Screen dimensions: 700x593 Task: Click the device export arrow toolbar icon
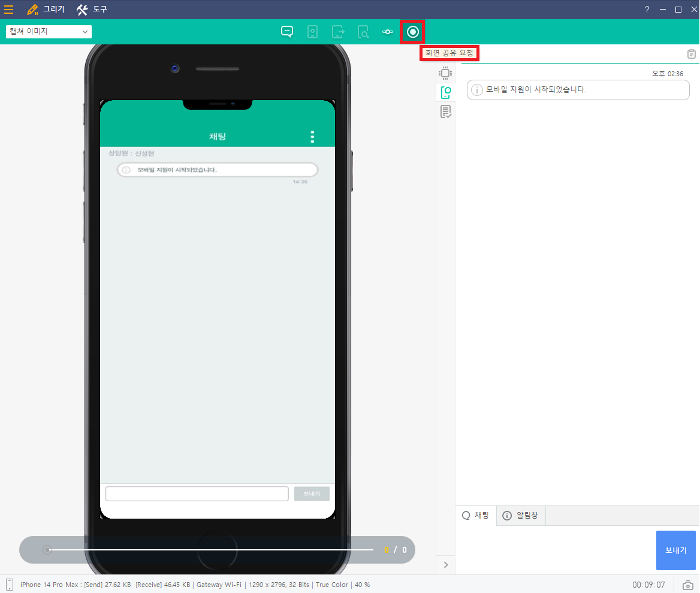click(339, 32)
